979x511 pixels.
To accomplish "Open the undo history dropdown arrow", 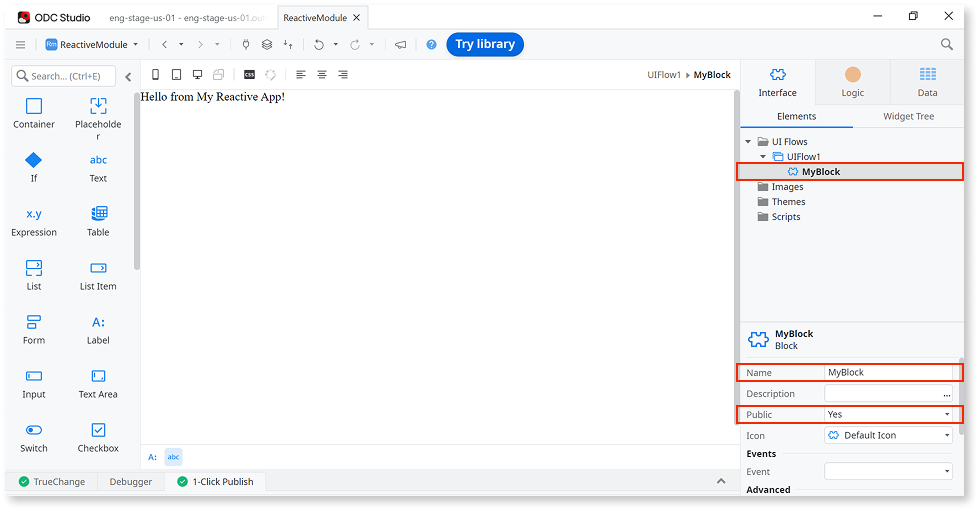I will tap(335, 44).
